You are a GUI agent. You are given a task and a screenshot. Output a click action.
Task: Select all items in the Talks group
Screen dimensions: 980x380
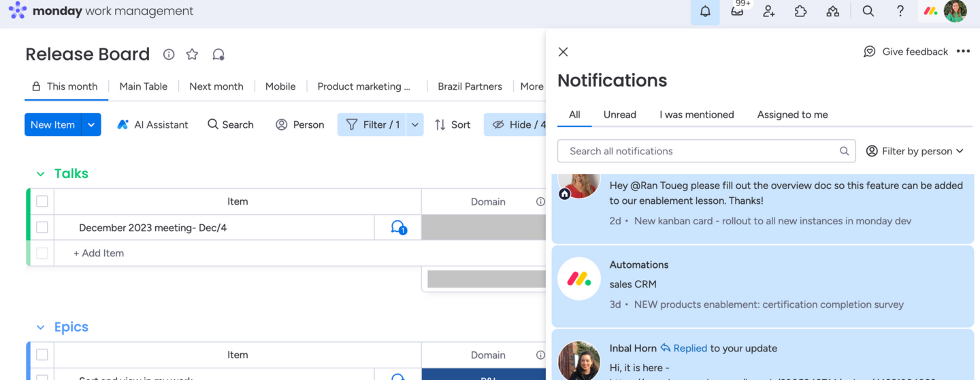[x=42, y=201]
